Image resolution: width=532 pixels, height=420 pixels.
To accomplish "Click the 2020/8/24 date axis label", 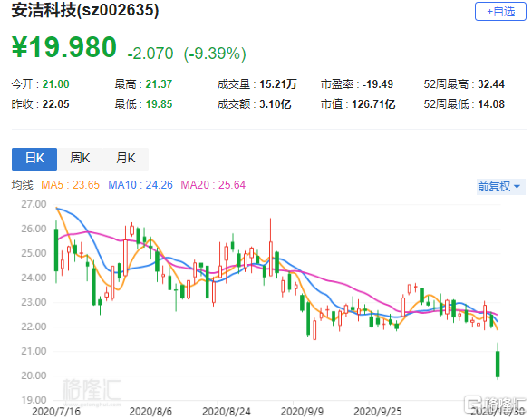I will coord(227,411).
